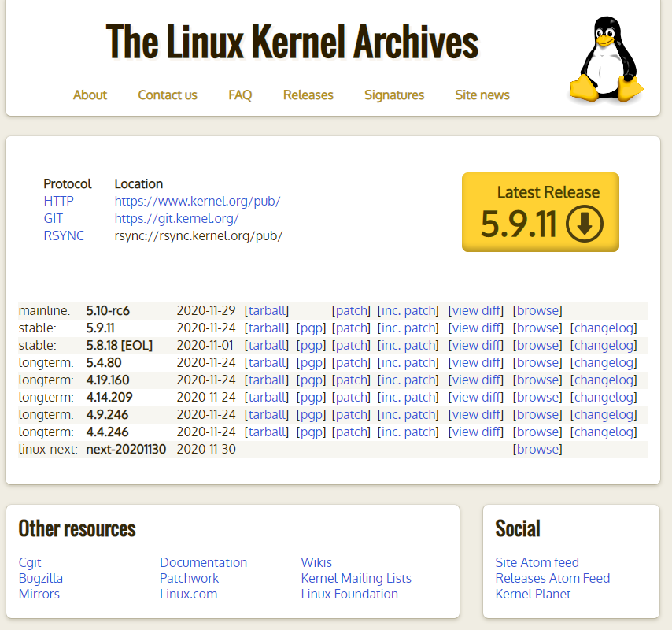Download tarball for 5.8.18 [EOL]
The image size is (672, 630).
click(x=267, y=345)
